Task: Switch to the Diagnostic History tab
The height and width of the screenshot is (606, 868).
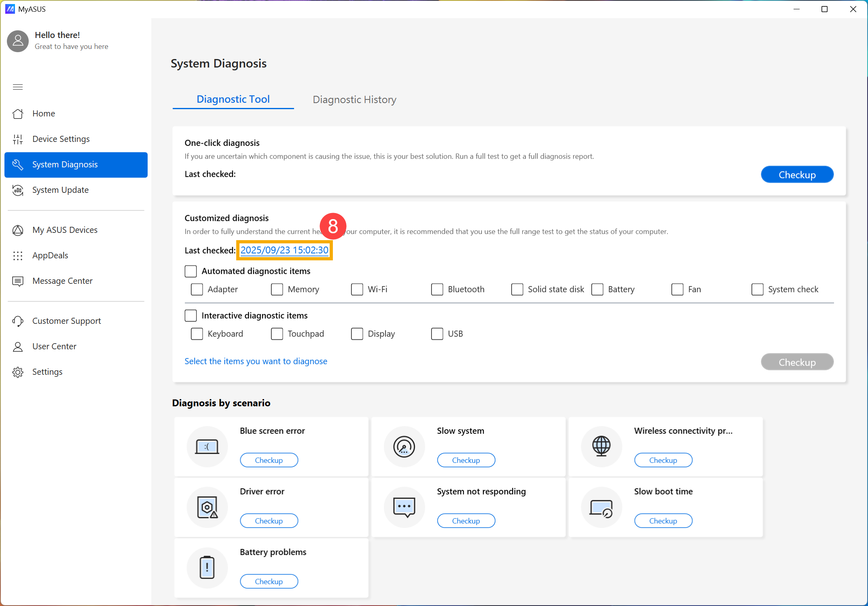Action: [x=354, y=99]
